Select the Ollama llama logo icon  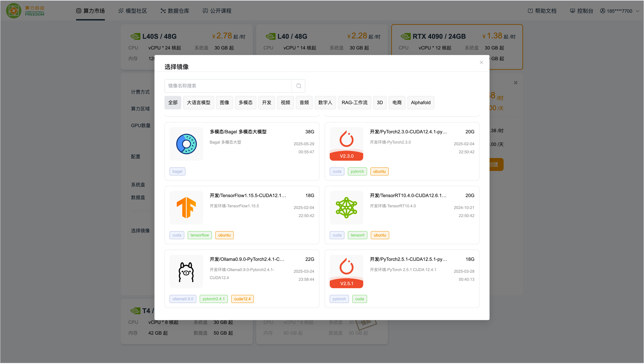[x=186, y=271]
